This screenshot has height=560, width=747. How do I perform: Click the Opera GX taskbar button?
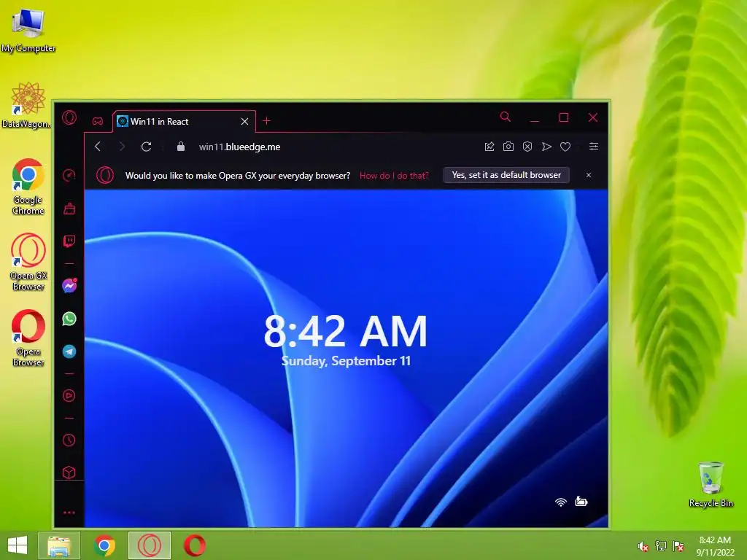pos(150,545)
